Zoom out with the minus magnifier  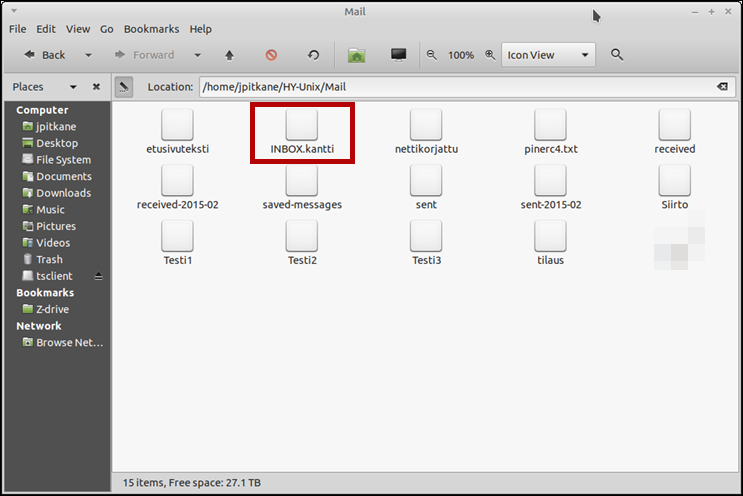(x=431, y=55)
